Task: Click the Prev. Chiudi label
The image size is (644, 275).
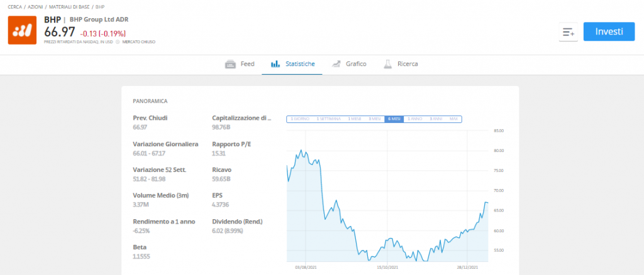Action: tap(150, 118)
